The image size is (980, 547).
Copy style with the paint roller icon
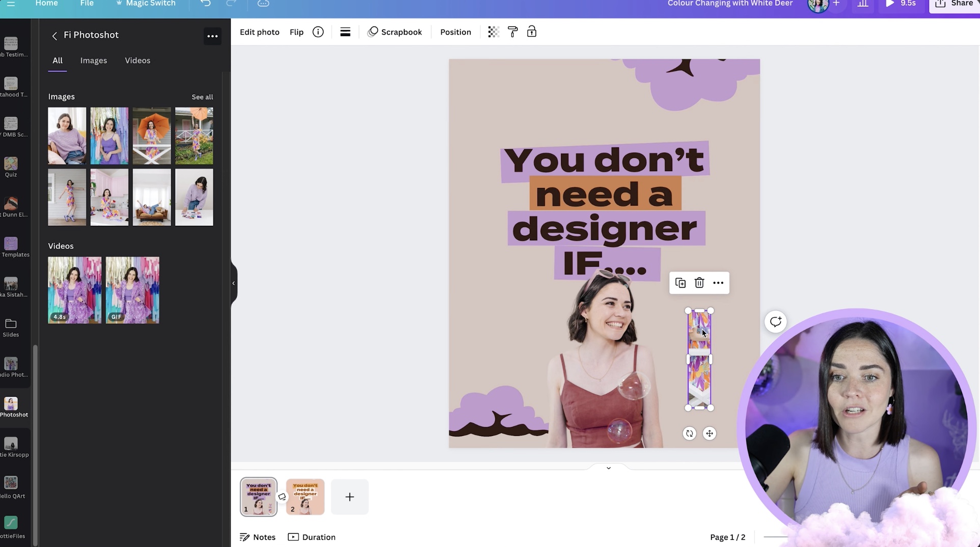[512, 32]
